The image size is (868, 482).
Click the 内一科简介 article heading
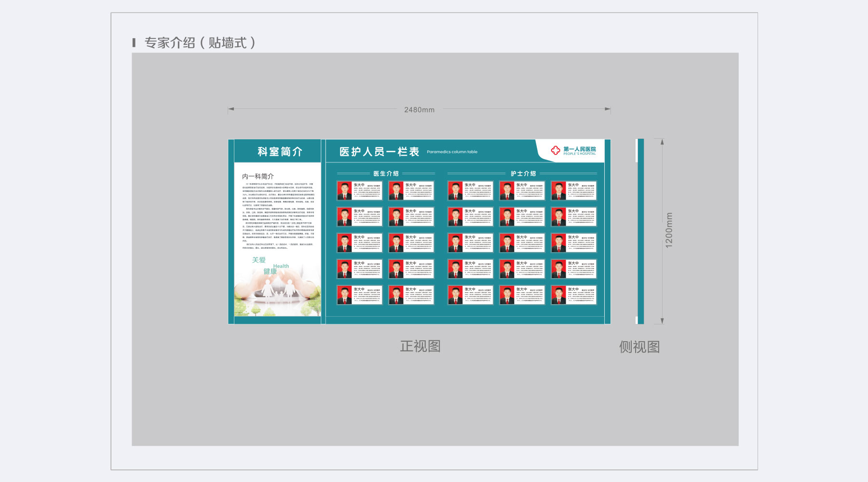258,176
